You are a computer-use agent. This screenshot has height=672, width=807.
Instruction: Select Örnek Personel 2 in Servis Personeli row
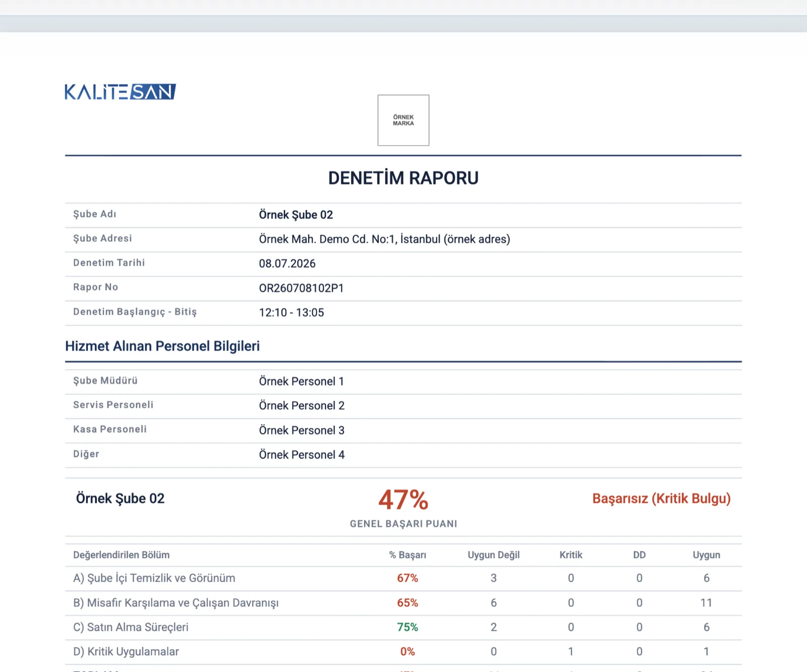(302, 406)
